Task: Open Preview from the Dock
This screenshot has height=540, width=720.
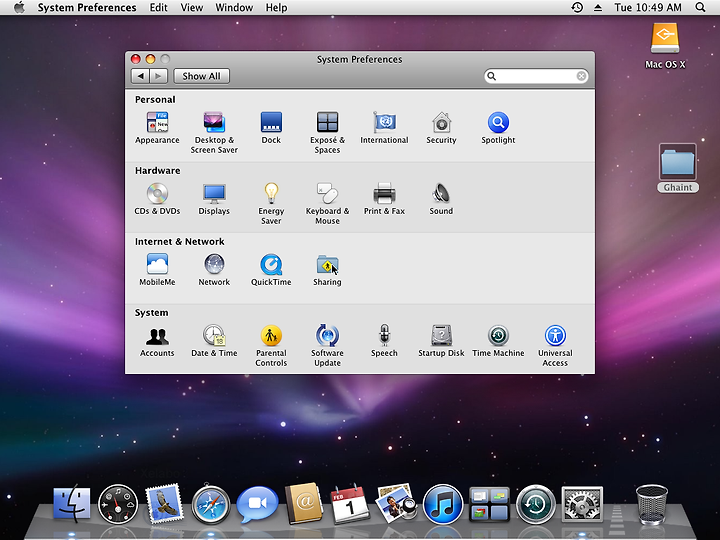Action: tap(396, 503)
